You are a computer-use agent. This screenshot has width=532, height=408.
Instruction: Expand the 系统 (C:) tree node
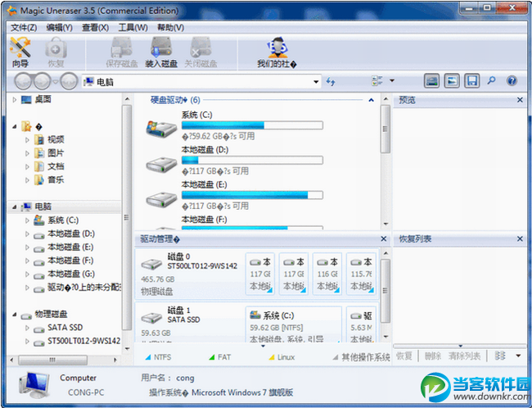pyautogui.click(x=27, y=220)
